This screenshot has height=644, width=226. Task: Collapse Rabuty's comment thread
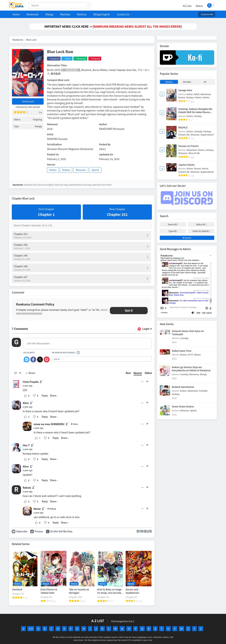point(142,488)
